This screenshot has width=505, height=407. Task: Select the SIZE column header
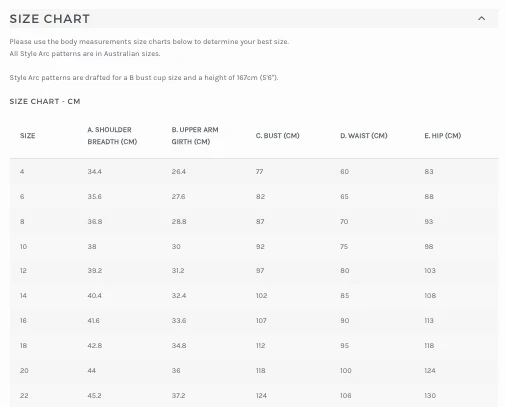(x=28, y=136)
